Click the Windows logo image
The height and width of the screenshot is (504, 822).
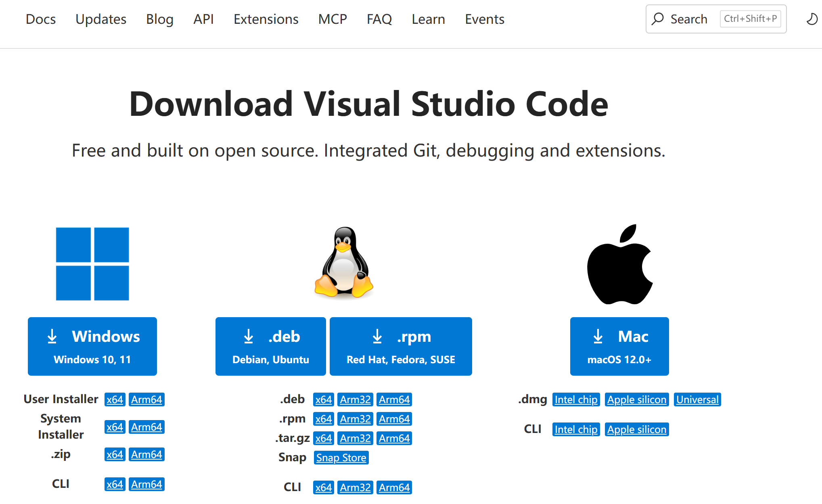tap(92, 264)
